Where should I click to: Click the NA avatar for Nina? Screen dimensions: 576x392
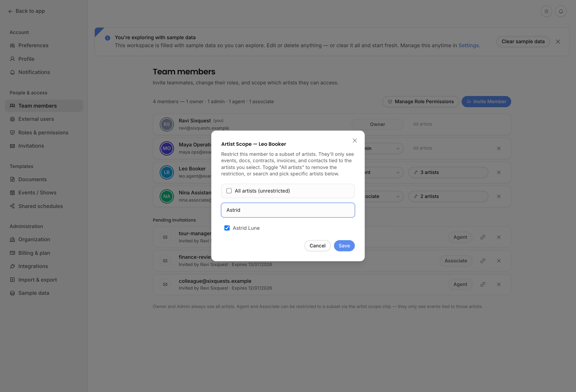pos(167,196)
